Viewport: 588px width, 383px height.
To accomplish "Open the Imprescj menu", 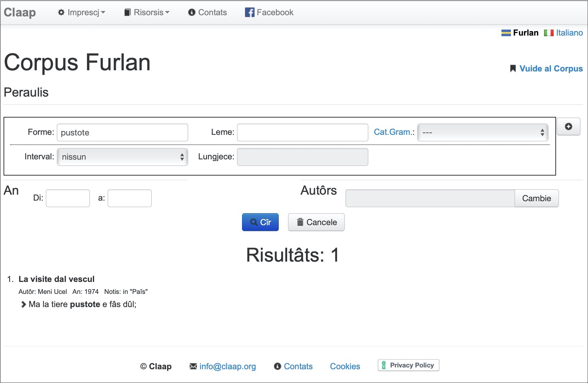I will tap(82, 12).
